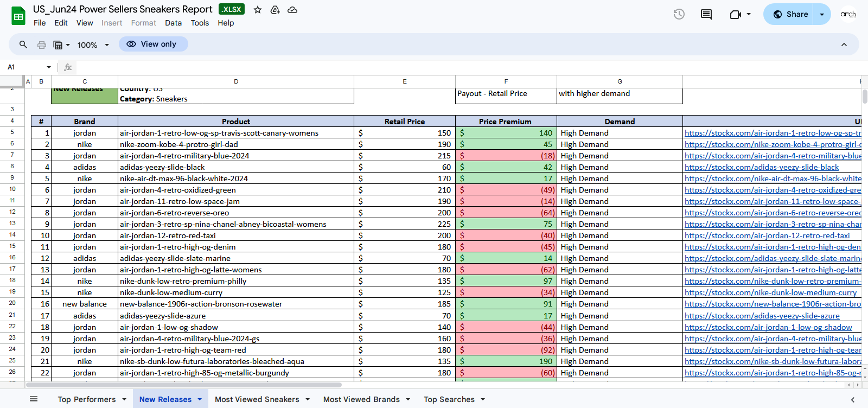Open the adidas-yeezy-slide-black StockX link
Image resolution: width=868 pixels, height=408 pixels.
pyautogui.click(x=762, y=167)
